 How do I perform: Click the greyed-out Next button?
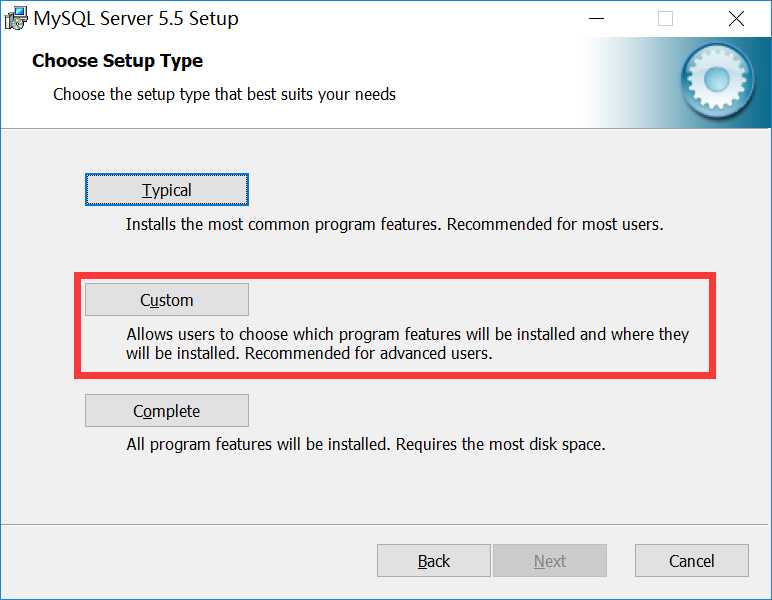550,561
